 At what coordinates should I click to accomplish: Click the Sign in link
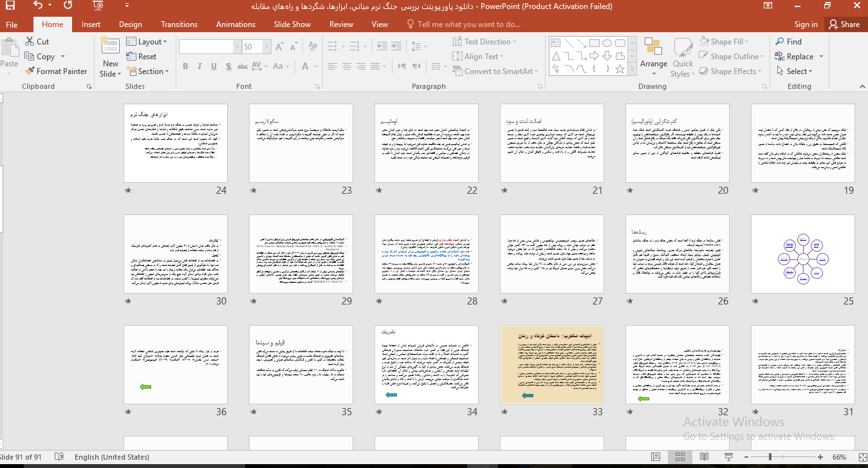pyautogui.click(x=806, y=24)
